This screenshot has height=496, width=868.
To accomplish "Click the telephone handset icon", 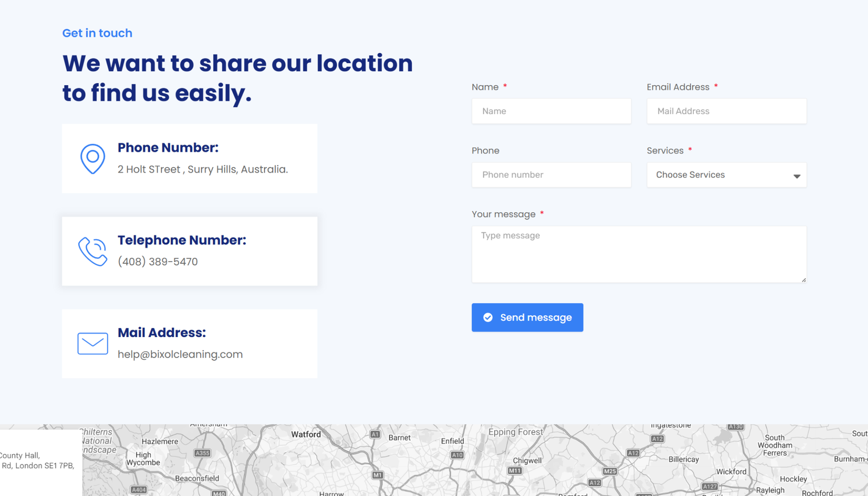I will [x=93, y=251].
